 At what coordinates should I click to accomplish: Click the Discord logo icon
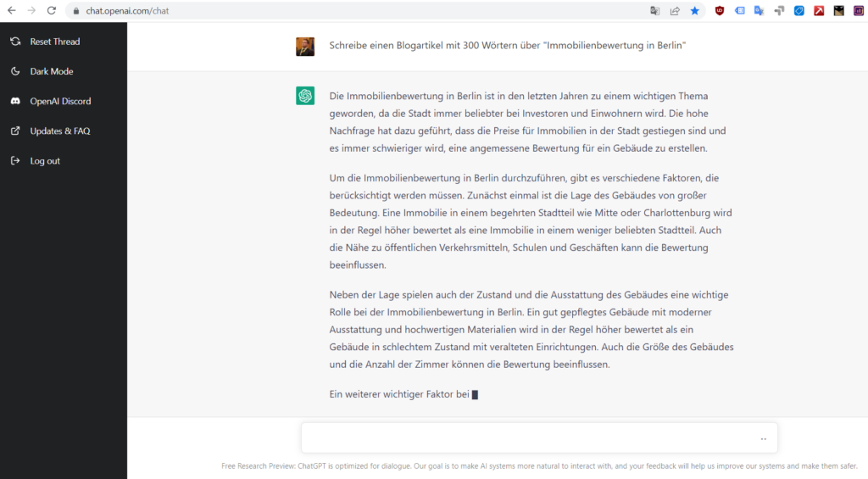coord(15,102)
